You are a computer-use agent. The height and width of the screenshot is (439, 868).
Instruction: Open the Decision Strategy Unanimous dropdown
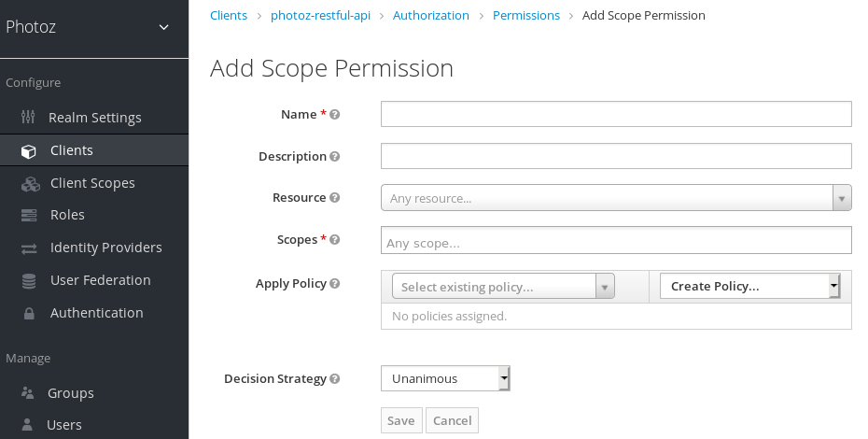point(445,378)
